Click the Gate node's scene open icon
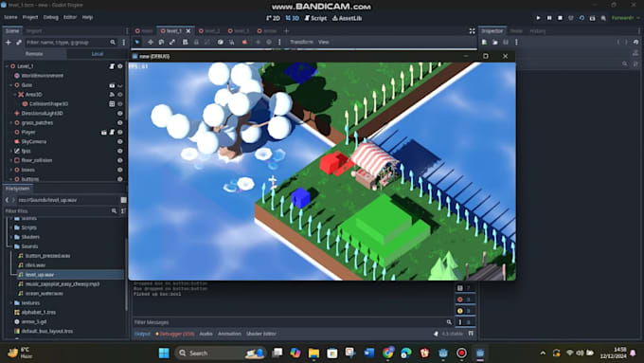This screenshot has height=363, width=644. pyautogui.click(x=112, y=85)
